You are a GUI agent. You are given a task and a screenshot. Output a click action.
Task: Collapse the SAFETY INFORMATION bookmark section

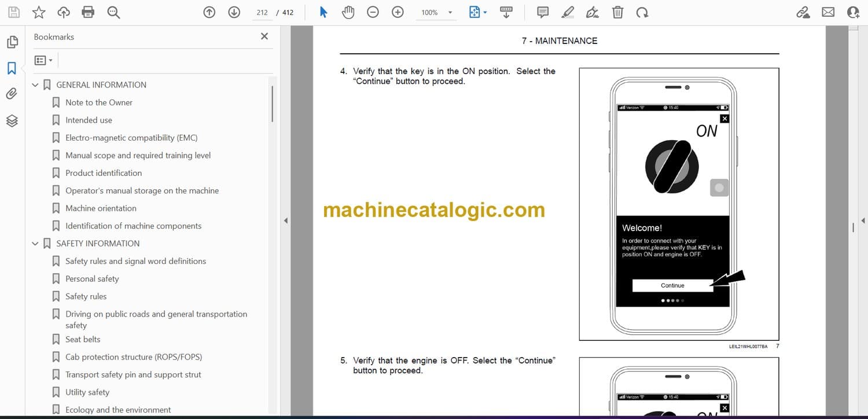(35, 244)
